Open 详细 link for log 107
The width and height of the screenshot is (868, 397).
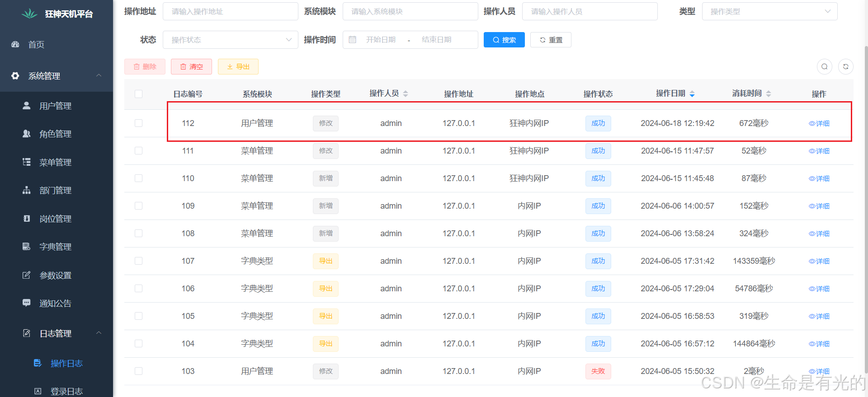tap(819, 261)
